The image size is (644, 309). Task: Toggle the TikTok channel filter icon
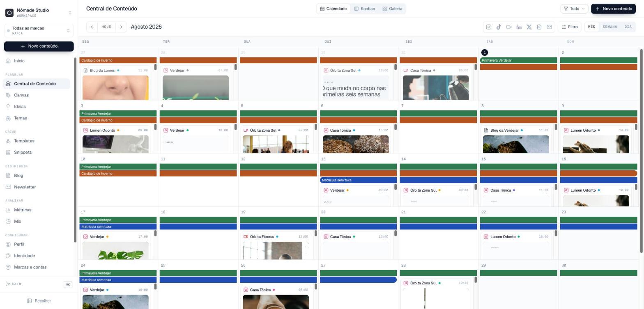point(499,27)
